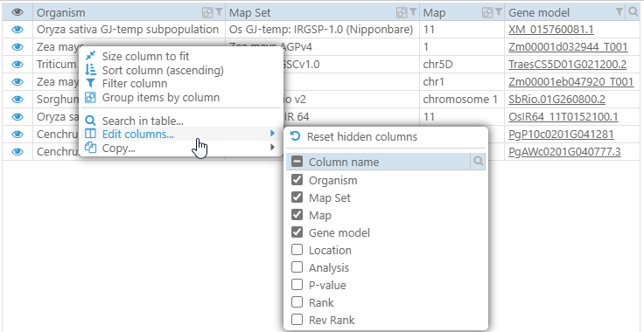Image resolution: width=644 pixels, height=332 pixels.
Task: Toggle visibility eye for XM_015760081.1 row
Action: point(17,30)
